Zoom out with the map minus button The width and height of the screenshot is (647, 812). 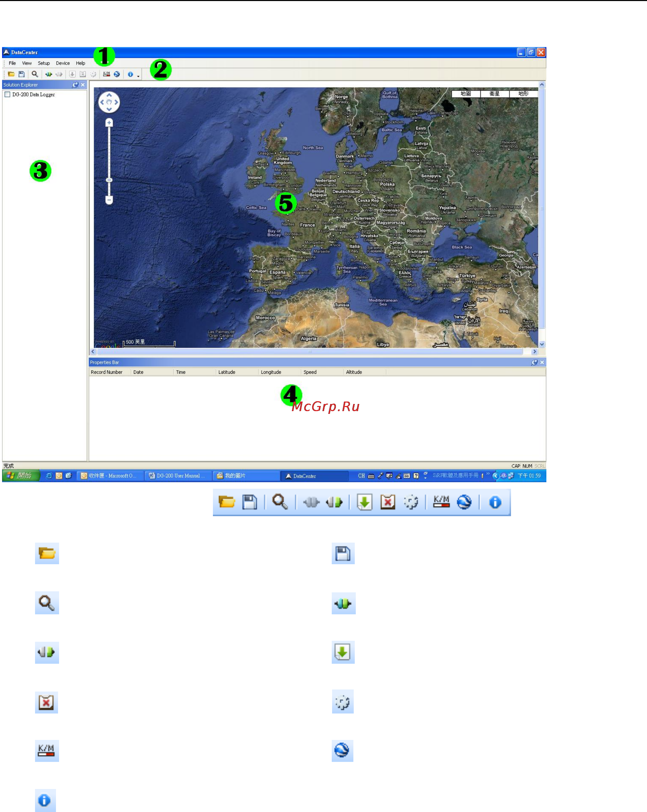(109, 200)
